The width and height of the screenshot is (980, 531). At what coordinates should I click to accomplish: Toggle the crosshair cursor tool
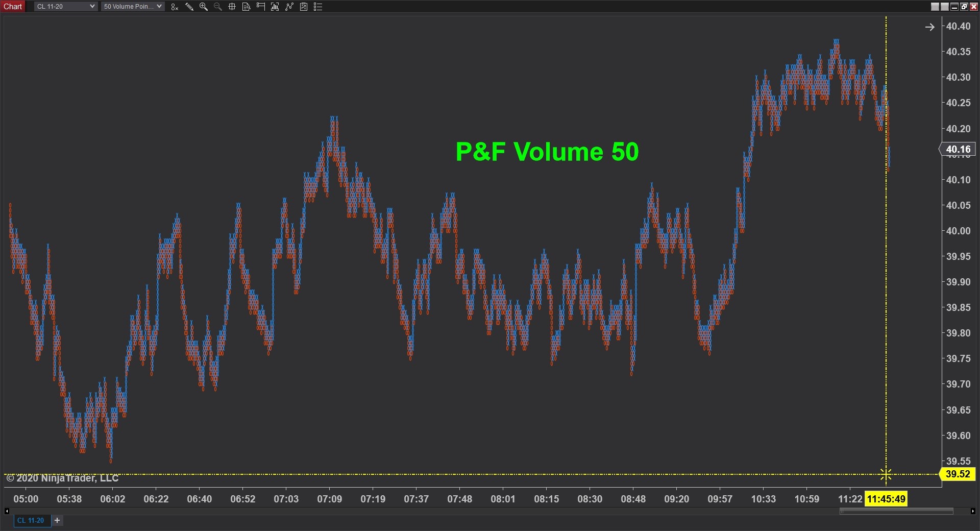232,7
